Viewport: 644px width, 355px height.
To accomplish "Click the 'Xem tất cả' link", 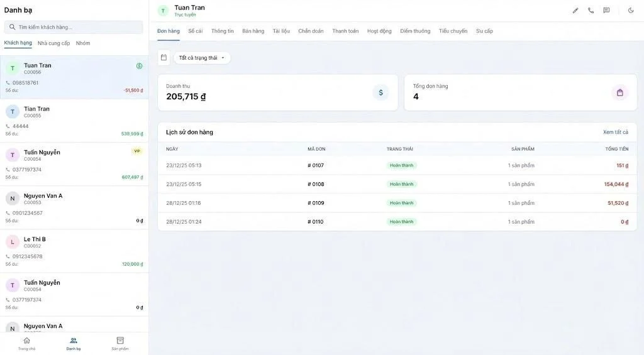I will pos(615,132).
